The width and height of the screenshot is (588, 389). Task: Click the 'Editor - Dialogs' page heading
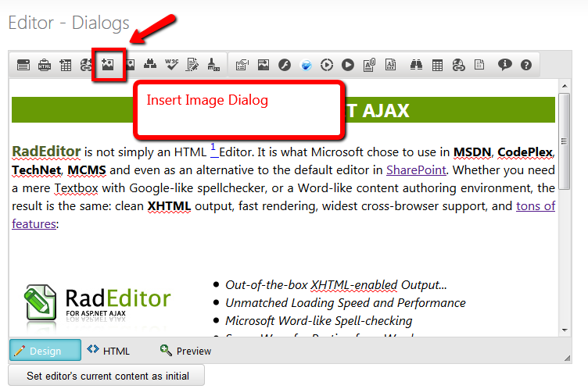point(69,23)
